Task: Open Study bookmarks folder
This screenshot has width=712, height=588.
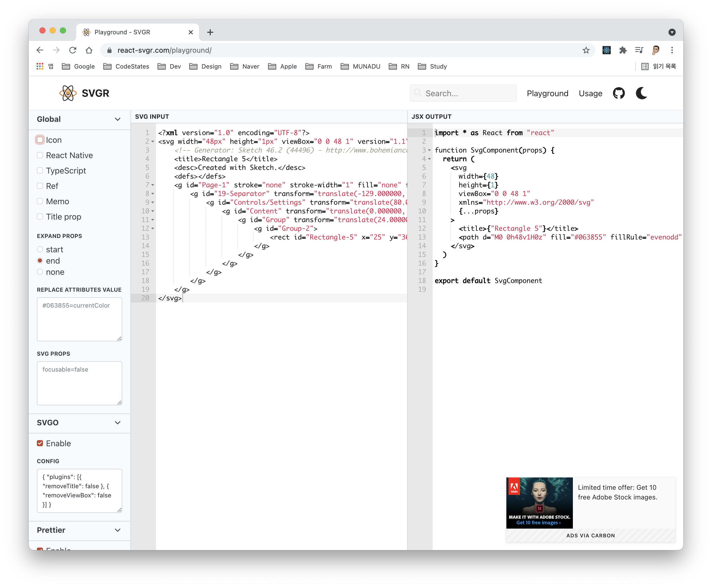Action: (x=432, y=66)
